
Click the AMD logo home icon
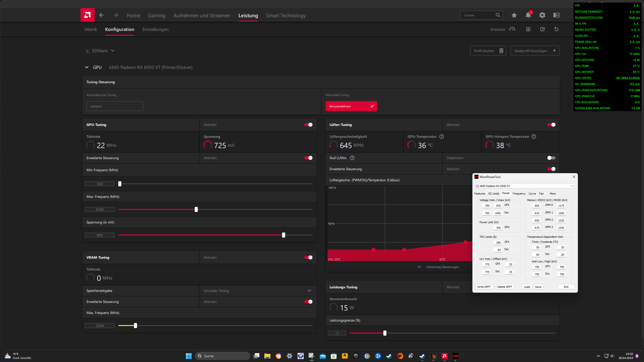[x=87, y=15]
